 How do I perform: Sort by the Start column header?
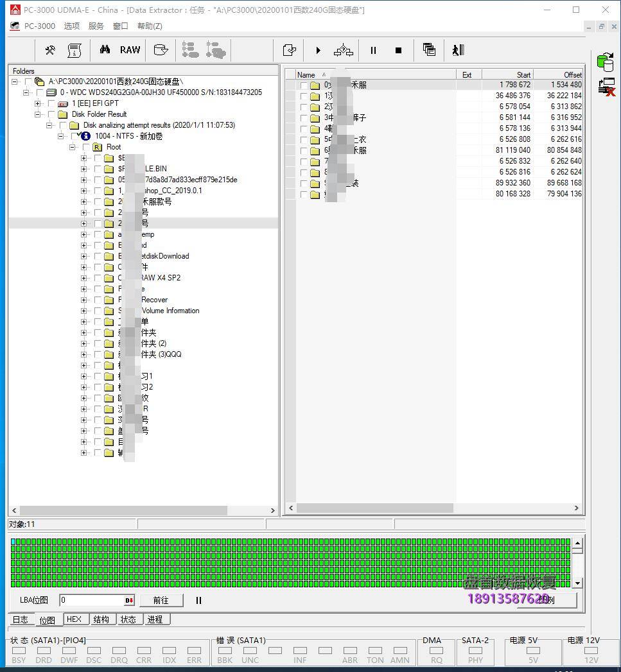point(507,74)
